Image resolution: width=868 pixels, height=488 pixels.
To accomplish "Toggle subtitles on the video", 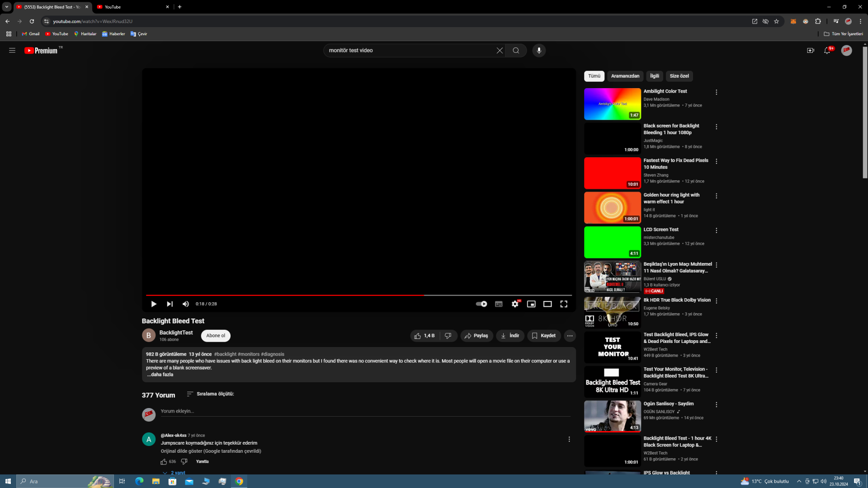I will (x=499, y=304).
